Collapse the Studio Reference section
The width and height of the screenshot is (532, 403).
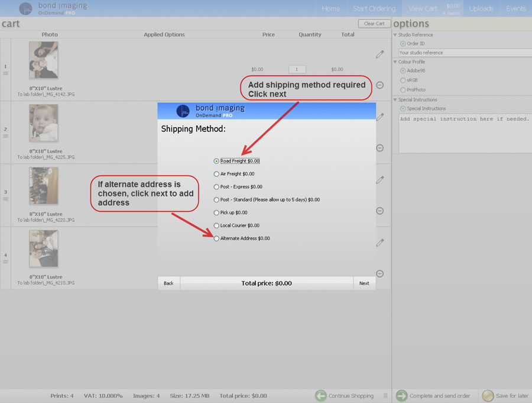pyautogui.click(x=395, y=35)
